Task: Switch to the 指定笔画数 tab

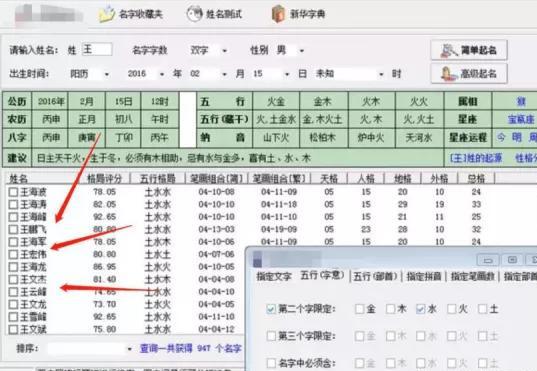Action: point(473,276)
